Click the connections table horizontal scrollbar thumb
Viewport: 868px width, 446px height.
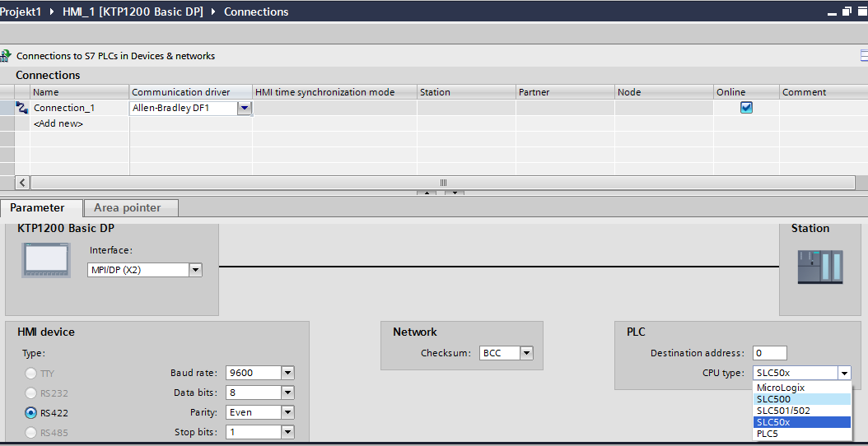[443, 183]
